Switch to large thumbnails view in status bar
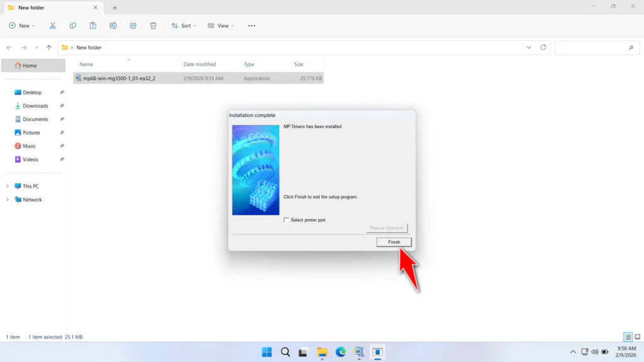This screenshot has width=644, height=362. point(636,336)
